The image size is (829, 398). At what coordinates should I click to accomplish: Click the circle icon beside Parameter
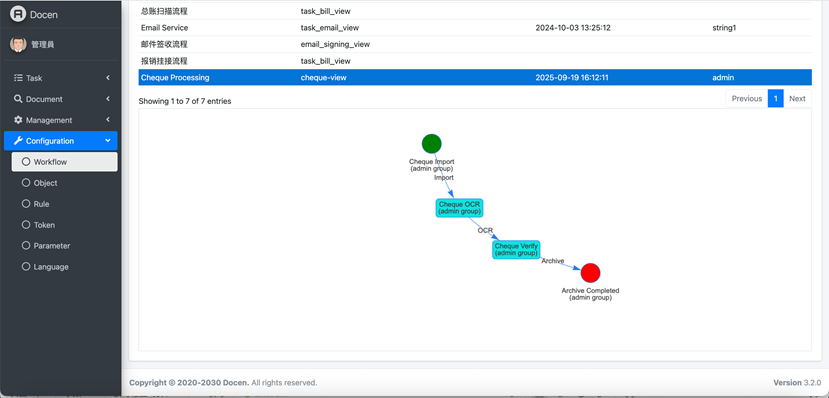[x=26, y=246]
